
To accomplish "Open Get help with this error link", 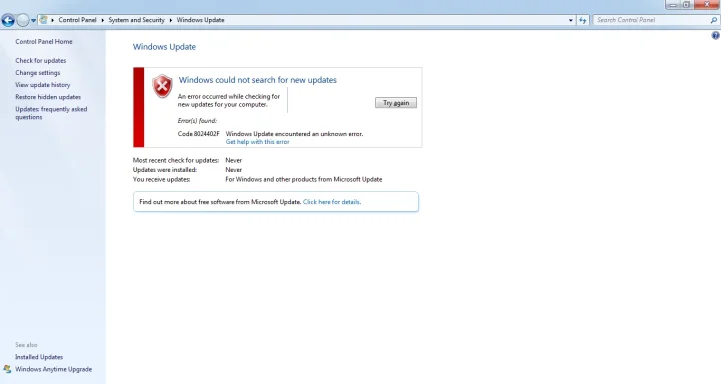I will coord(258,142).
